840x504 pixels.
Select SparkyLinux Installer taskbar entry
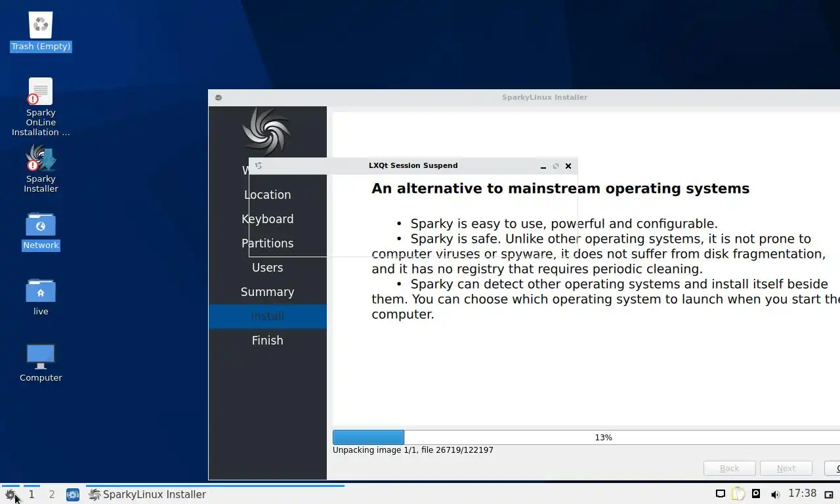[215, 494]
